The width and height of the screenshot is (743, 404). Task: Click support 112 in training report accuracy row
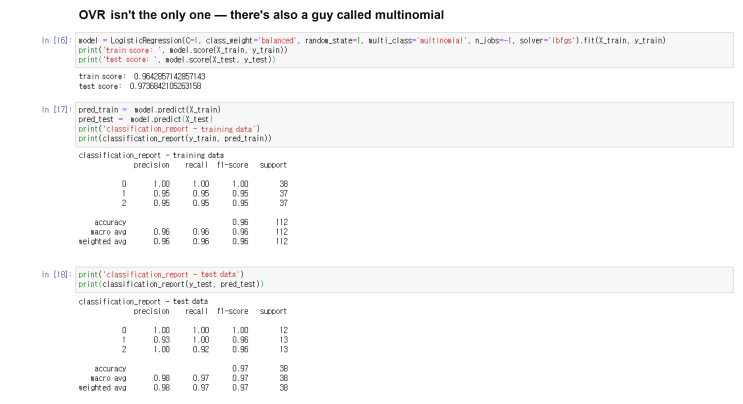[281, 223]
